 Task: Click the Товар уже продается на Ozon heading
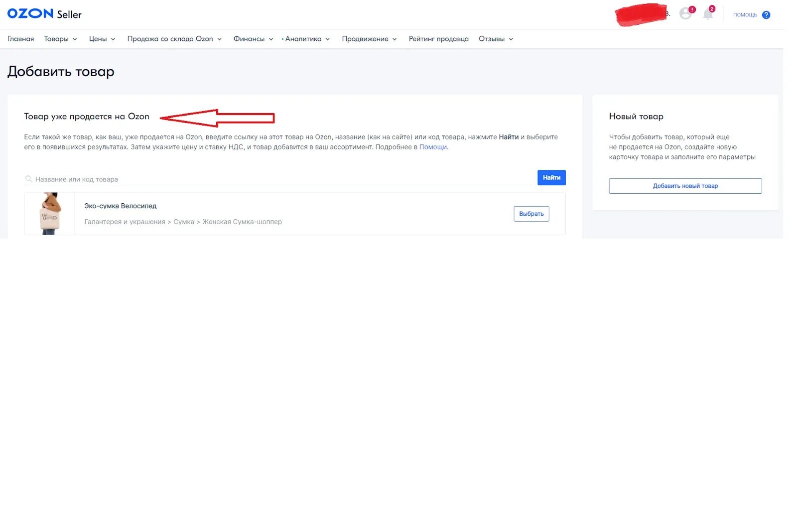point(87,116)
